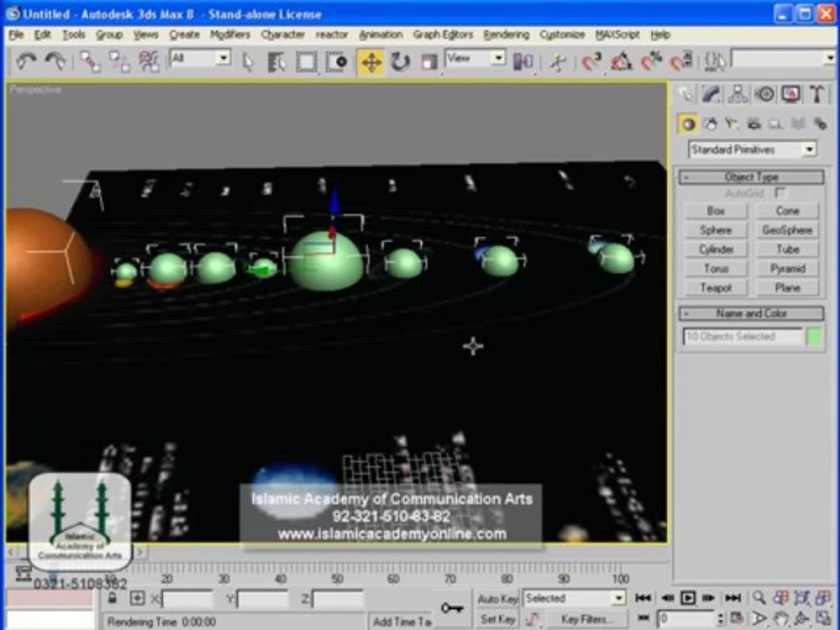Open the Standard Primitives dropdown
The image size is (840, 630).
752,150
